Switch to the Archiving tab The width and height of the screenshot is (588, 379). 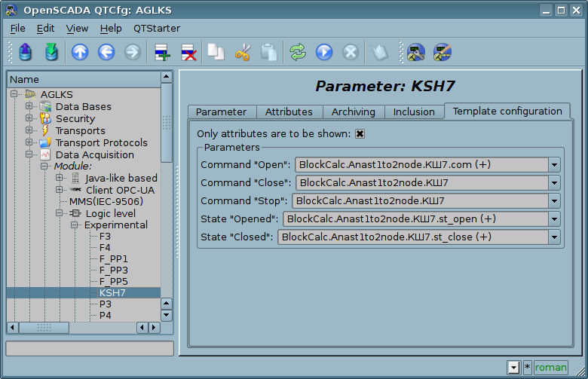[x=354, y=112]
